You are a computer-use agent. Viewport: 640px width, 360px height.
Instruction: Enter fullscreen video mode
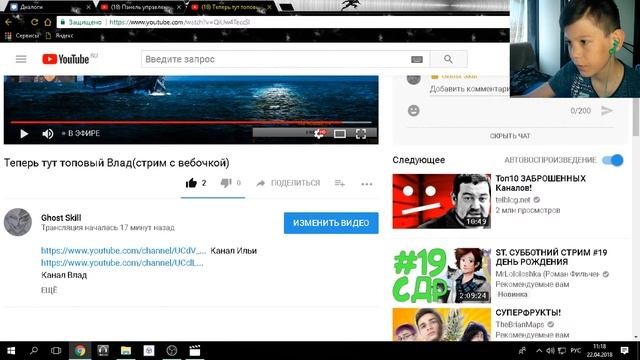click(x=361, y=133)
